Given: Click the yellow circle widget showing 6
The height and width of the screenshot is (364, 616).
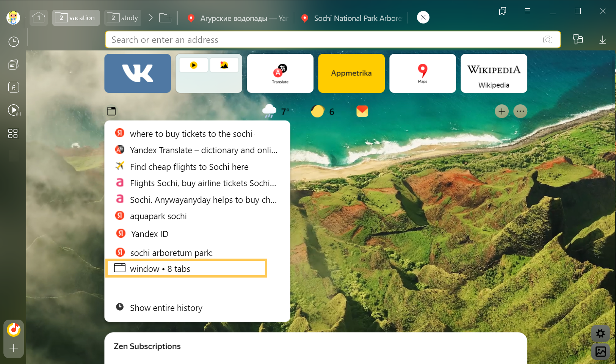Looking at the screenshot, I should [x=323, y=111].
